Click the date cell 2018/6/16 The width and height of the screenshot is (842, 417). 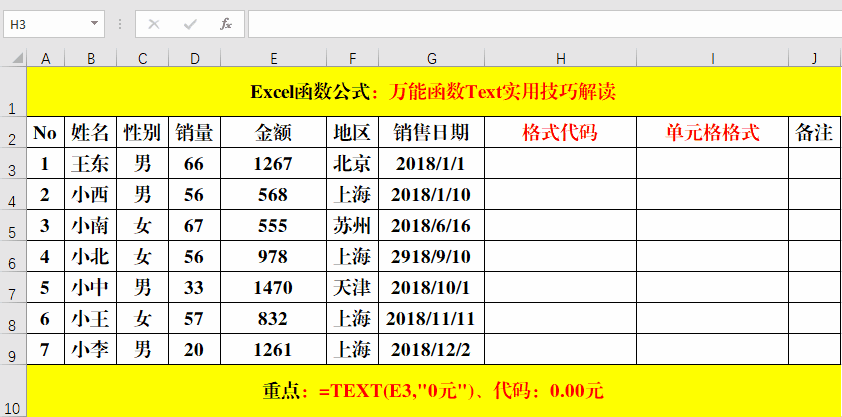pyautogui.click(x=432, y=225)
